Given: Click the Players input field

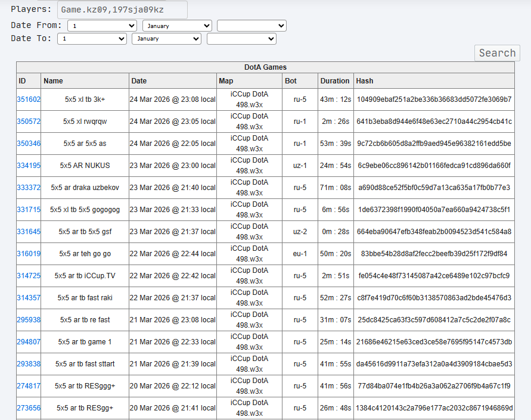Looking at the screenshot, I should (122, 10).
